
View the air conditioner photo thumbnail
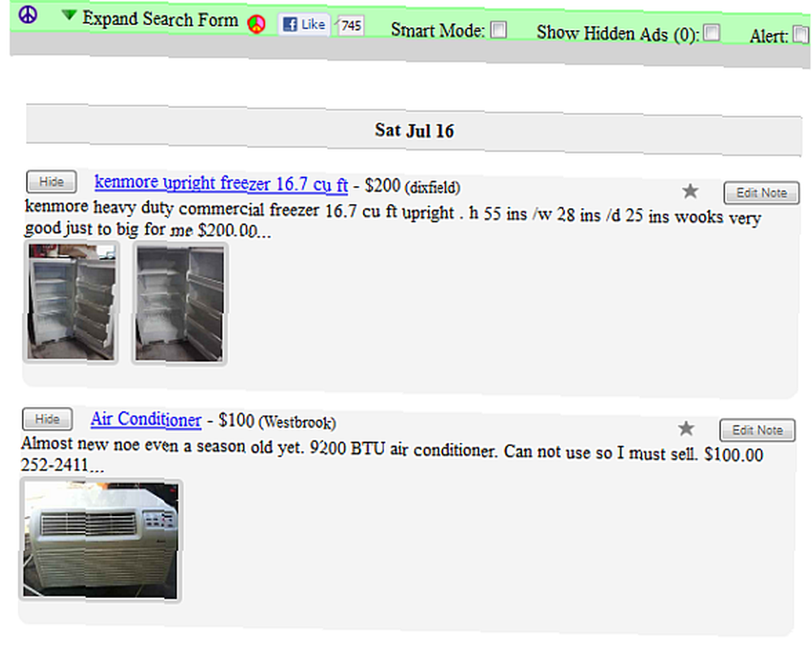coord(101,540)
